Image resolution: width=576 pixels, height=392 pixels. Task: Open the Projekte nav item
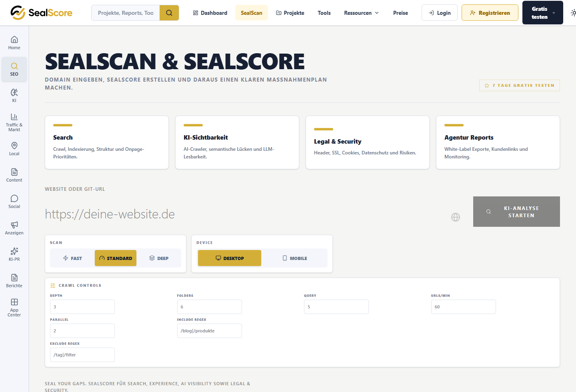click(x=290, y=13)
